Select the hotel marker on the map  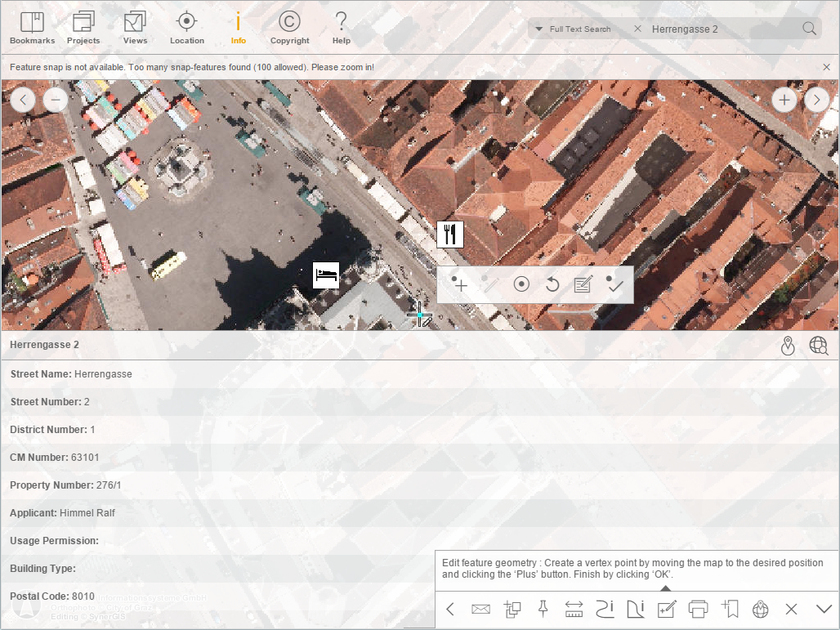click(326, 275)
